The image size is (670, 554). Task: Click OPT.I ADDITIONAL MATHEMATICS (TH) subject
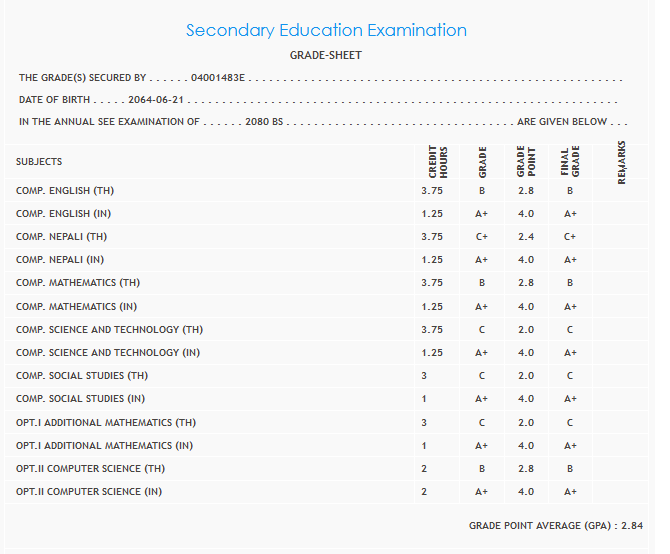(x=105, y=423)
